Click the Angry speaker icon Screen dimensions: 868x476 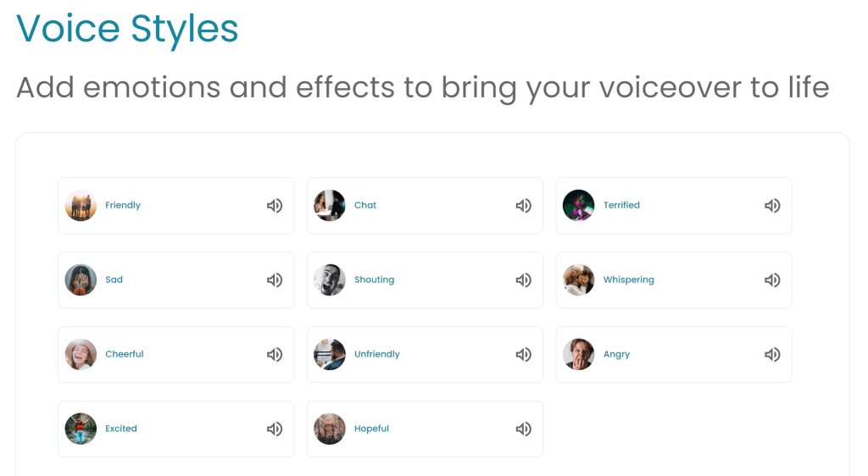pyautogui.click(x=772, y=355)
